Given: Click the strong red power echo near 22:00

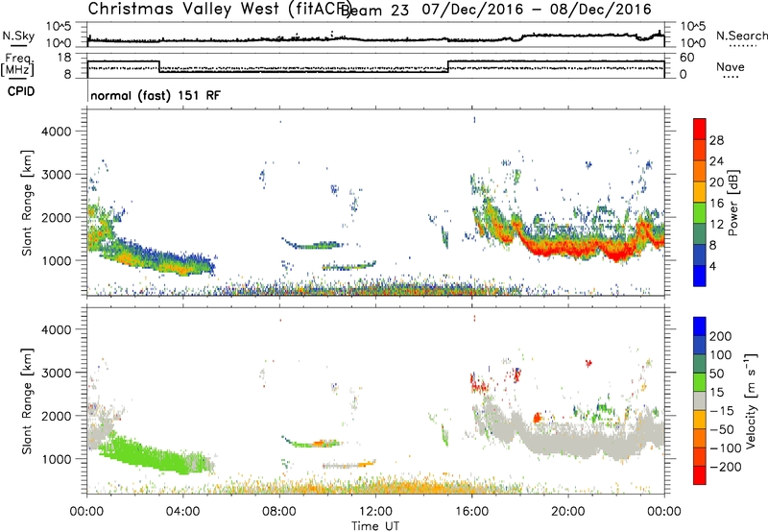Looking at the screenshot, I should [617, 254].
